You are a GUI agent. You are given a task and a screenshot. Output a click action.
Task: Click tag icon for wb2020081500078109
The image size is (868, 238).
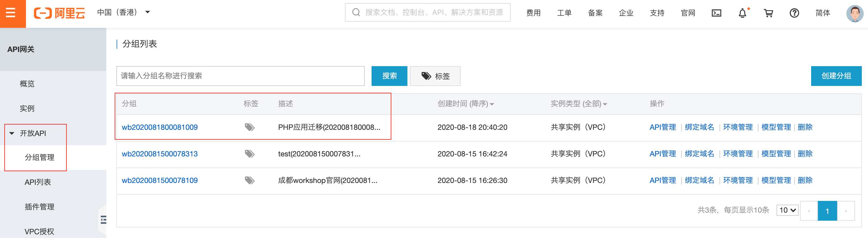249,180
